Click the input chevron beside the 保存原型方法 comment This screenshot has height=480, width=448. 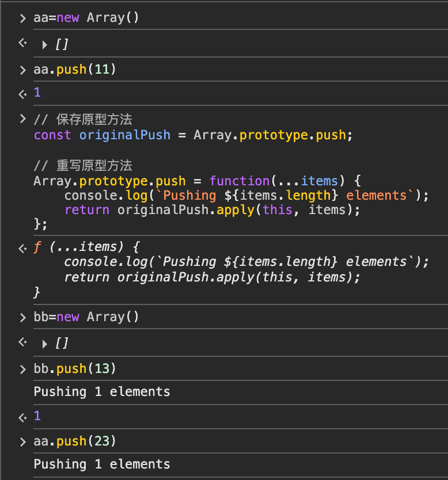pyautogui.click(x=22, y=119)
